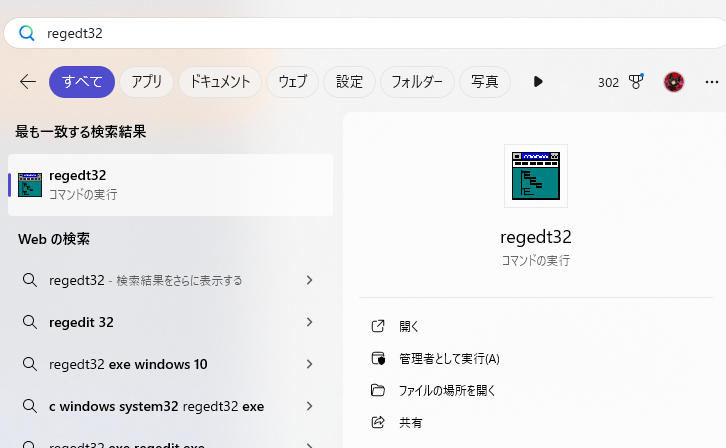This screenshot has height=448, width=726.
Task: Switch to the フォルダー filter tab
Action: click(x=417, y=82)
